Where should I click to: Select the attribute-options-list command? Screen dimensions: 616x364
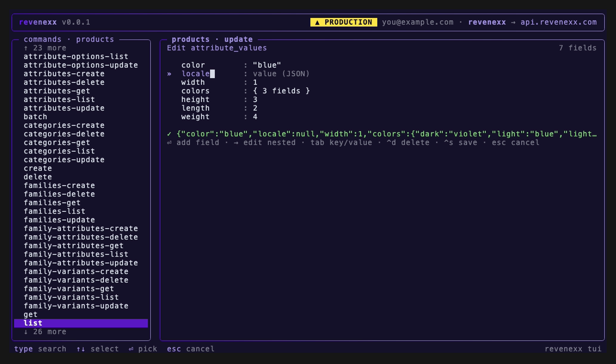[x=76, y=56]
